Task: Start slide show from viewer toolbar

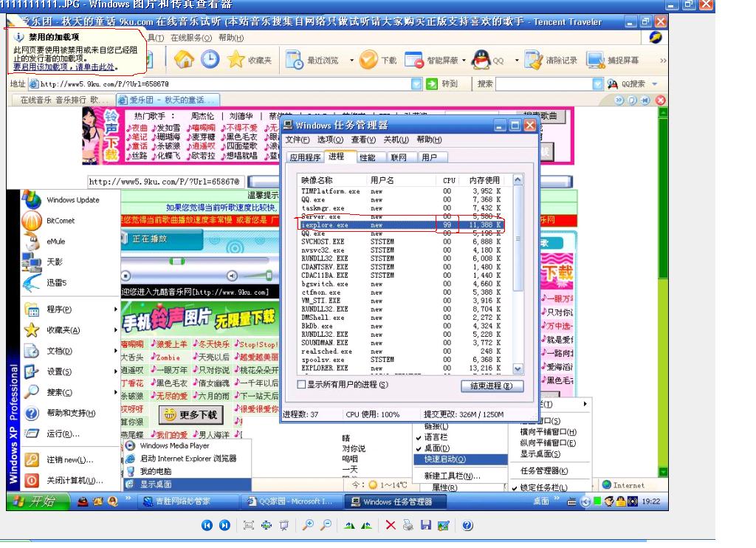Action: (x=284, y=525)
